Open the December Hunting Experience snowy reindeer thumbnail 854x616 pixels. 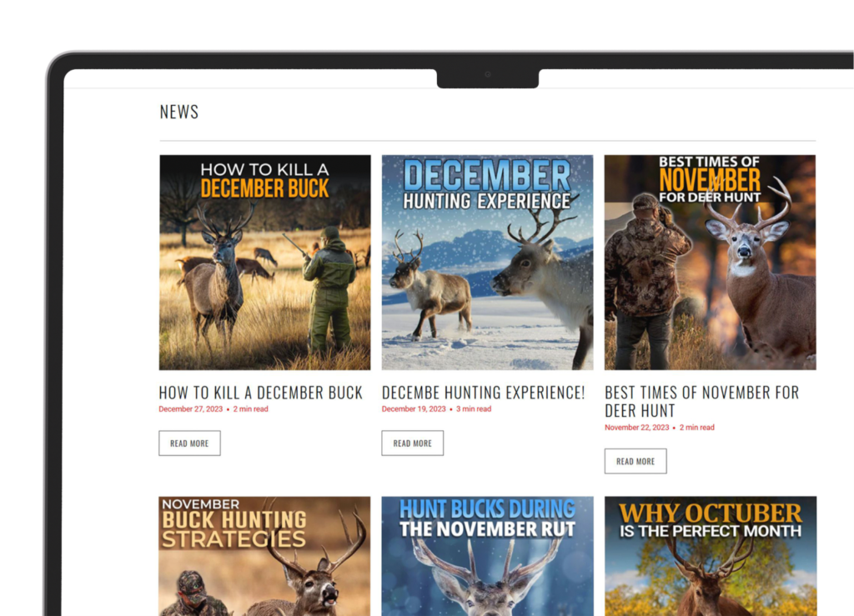[487, 263]
